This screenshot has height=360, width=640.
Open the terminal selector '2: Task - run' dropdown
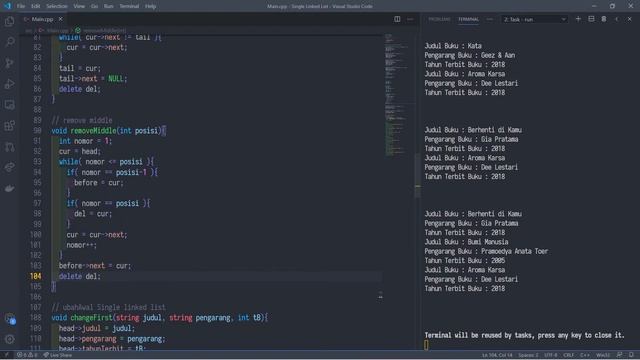pyautogui.click(x=534, y=19)
